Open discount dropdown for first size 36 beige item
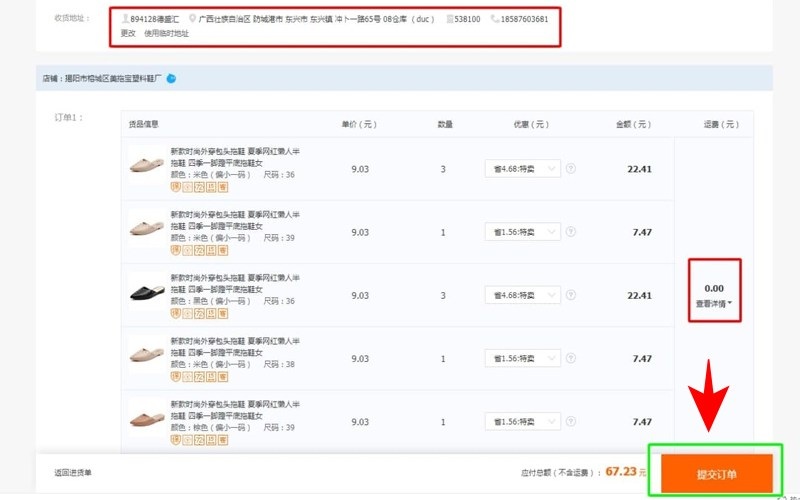This screenshot has width=800, height=500. click(x=523, y=169)
